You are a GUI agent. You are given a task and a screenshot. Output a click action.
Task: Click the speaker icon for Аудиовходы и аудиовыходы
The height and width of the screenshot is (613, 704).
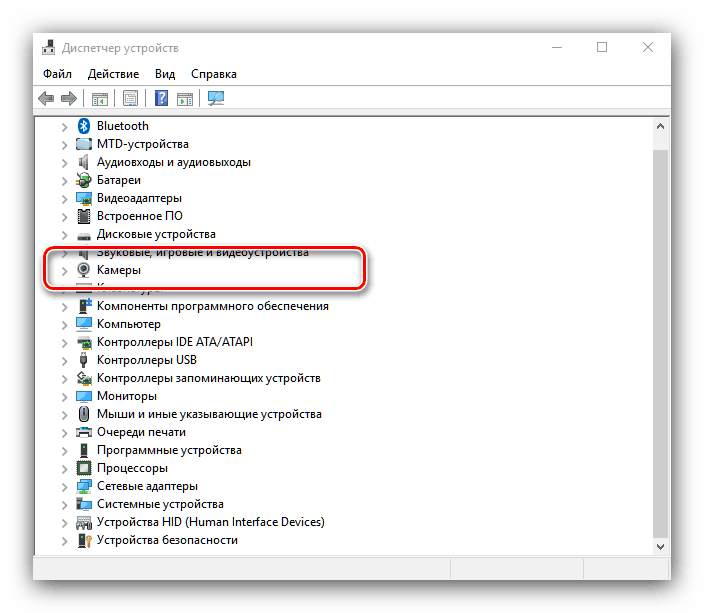pyautogui.click(x=84, y=162)
